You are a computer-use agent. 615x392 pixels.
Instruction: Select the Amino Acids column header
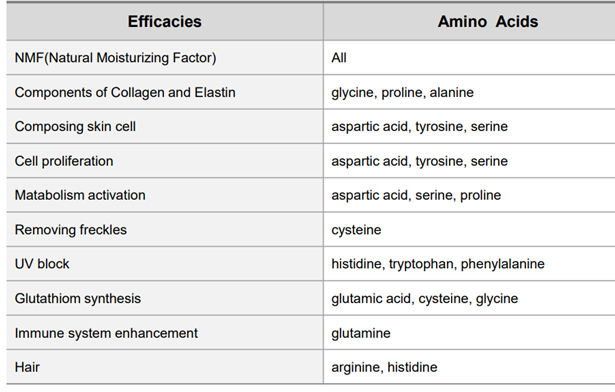click(x=469, y=21)
